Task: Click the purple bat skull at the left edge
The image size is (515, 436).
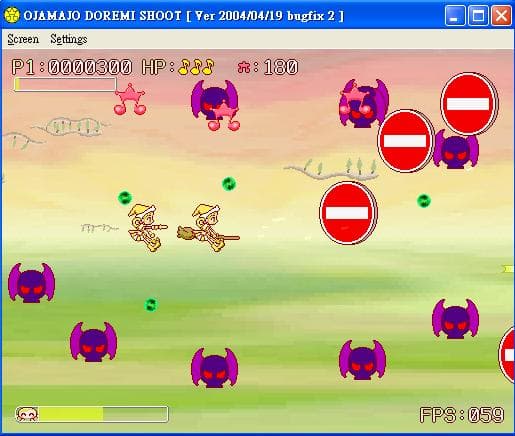Action: pyautogui.click(x=32, y=283)
